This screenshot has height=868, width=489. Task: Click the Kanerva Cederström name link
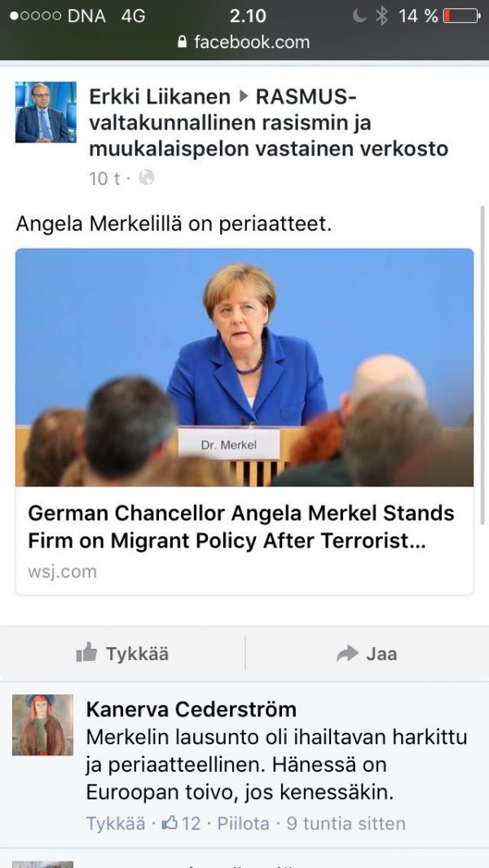[191, 709]
